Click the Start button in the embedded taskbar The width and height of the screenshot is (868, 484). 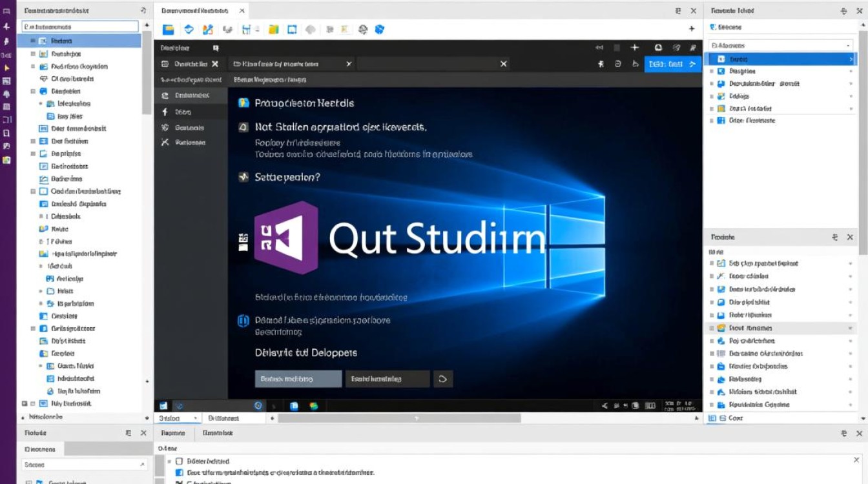coord(163,406)
